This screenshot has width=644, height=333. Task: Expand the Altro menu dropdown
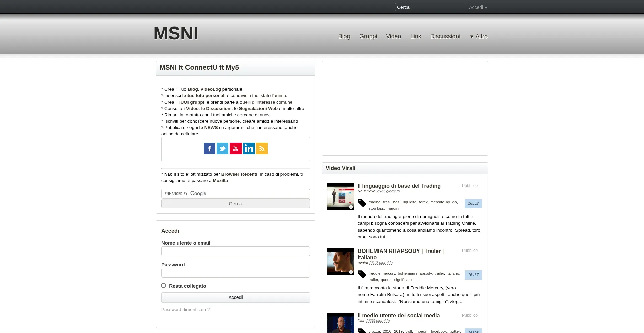pos(479,36)
